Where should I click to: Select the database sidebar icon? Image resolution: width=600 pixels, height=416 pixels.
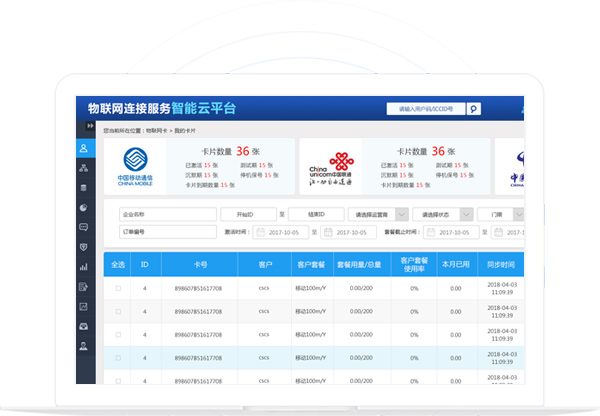click(x=84, y=187)
